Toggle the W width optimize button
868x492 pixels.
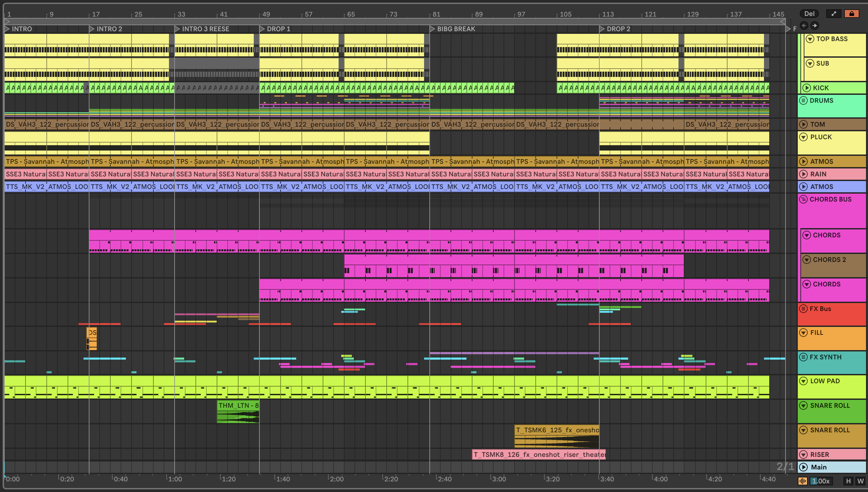pos(860,481)
